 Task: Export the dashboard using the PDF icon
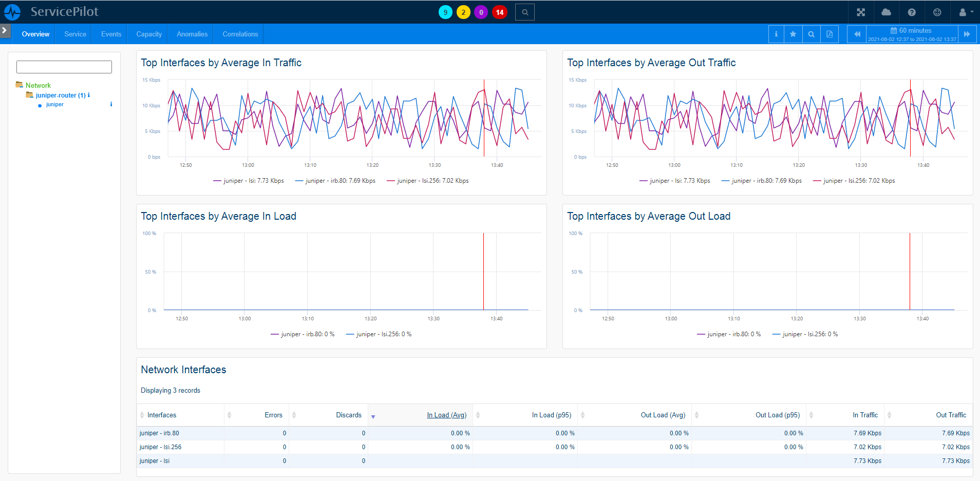click(829, 34)
